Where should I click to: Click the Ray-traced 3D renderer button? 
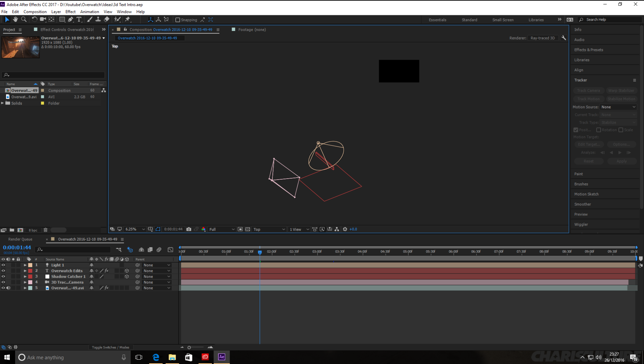pyautogui.click(x=542, y=38)
